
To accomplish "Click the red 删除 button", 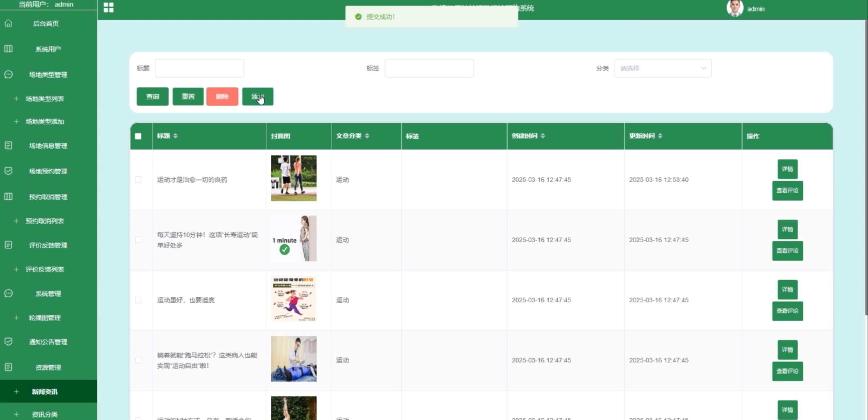I will (x=222, y=97).
